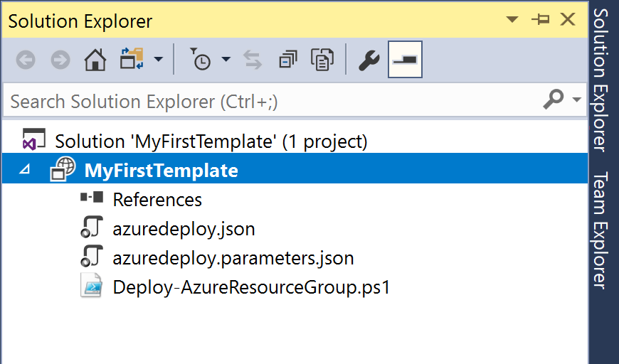Toggle the auto-hide pin for Solution Explorer
Viewport: 619px width, 364px height.
pyautogui.click(x=541, y=19)
